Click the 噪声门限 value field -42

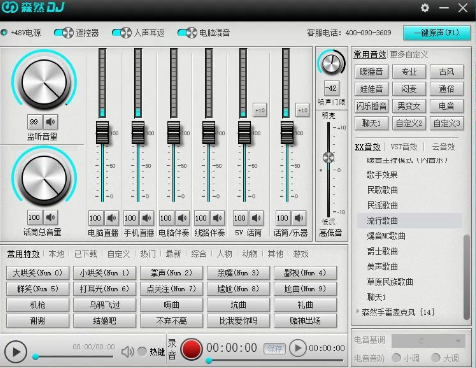tap(332, 88)
